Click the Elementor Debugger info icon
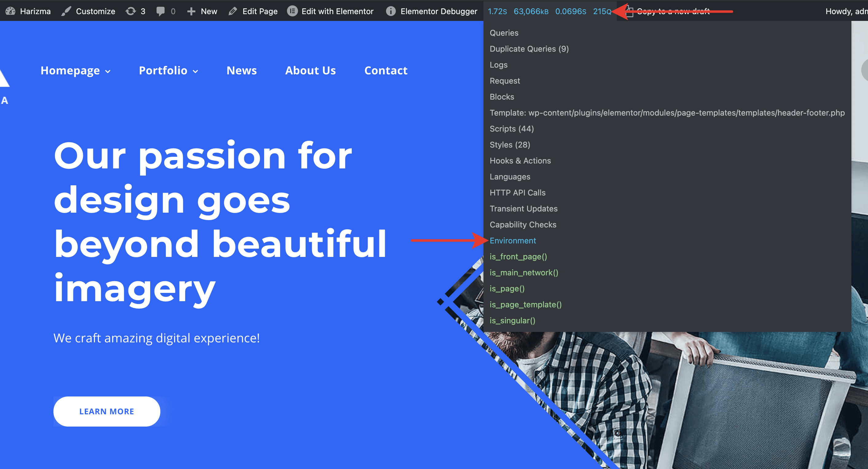Viewport: 868px width, 469px height. click(x=390, y=11)
